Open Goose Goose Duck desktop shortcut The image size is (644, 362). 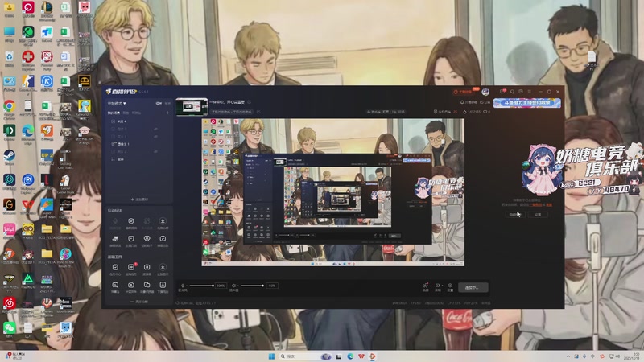click(x=65, y=183)
